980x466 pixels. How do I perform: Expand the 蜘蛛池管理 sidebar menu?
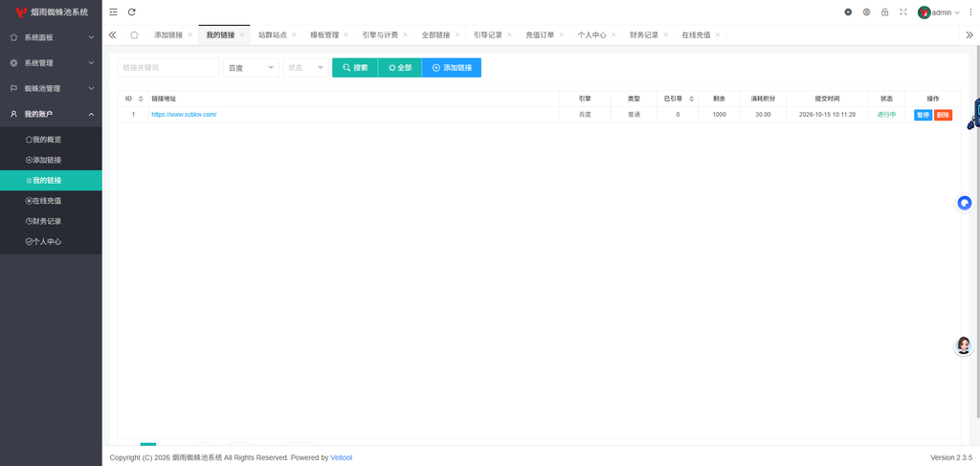pyautogui.click(x=51, y=89)
